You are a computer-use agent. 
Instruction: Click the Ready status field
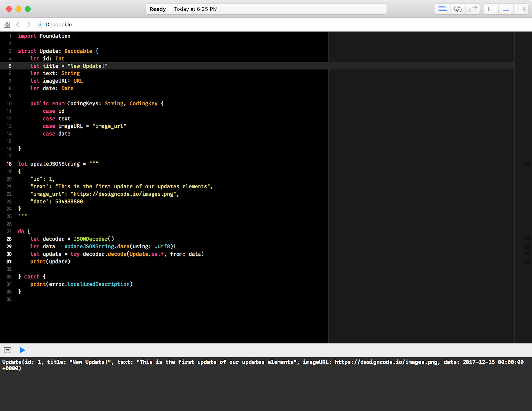266,9
